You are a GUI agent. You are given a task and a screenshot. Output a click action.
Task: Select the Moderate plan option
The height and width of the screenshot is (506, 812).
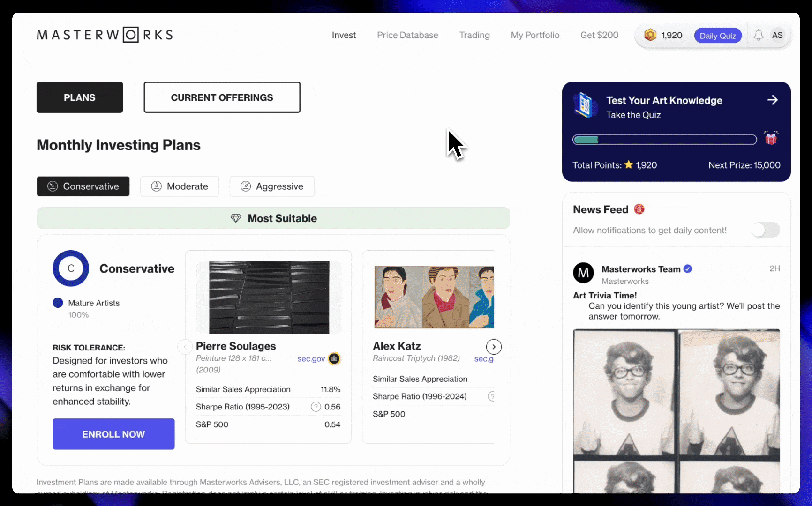pyautogui.click(x=180, y=186)
